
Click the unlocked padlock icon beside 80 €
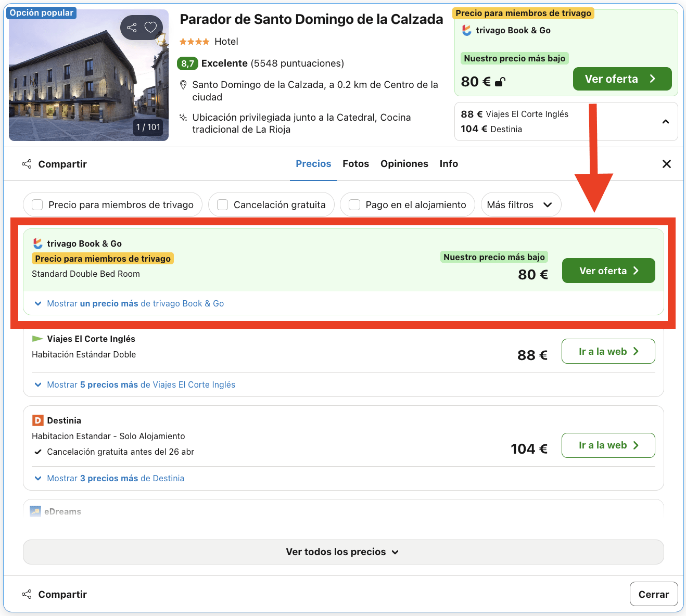(500, 82)
